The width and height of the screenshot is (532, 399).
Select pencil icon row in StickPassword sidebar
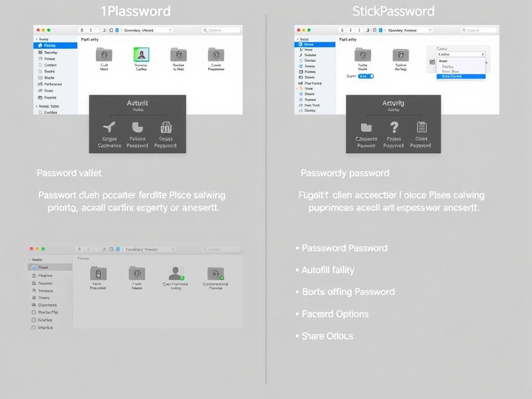coord(315,55)
